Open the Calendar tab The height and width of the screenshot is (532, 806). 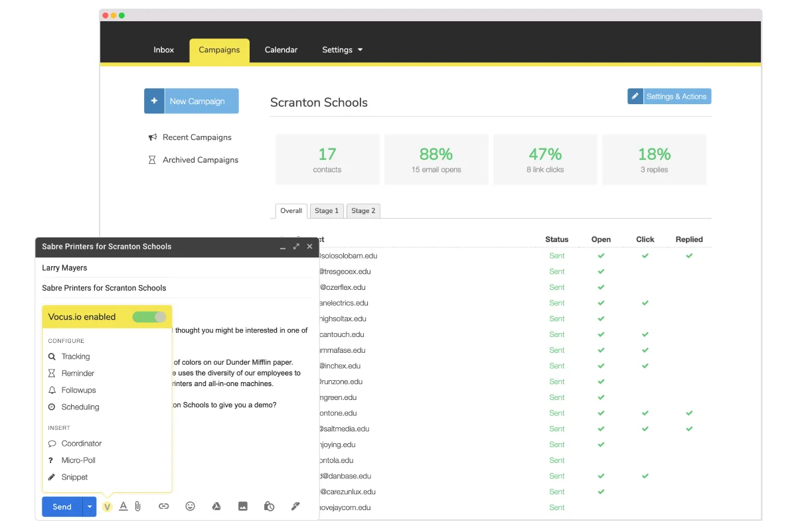tap(281, 50)
